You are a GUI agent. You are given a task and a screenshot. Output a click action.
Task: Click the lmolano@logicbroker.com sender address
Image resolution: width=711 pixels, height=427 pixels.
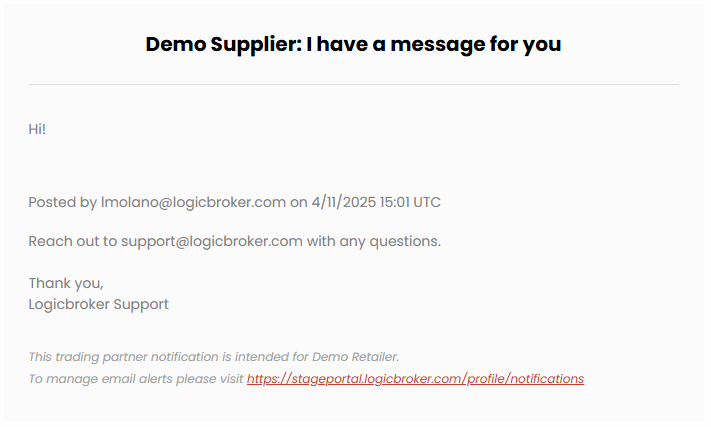[193, 202]
